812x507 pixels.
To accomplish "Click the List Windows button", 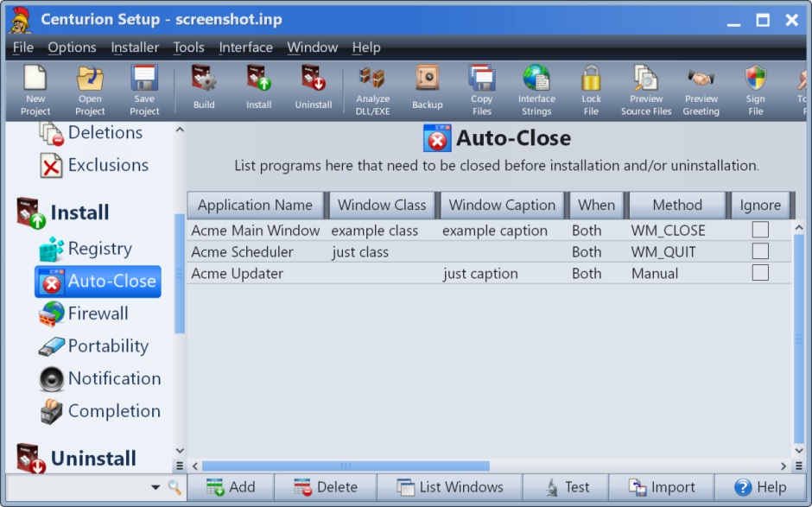I will (x=449, y=487).
